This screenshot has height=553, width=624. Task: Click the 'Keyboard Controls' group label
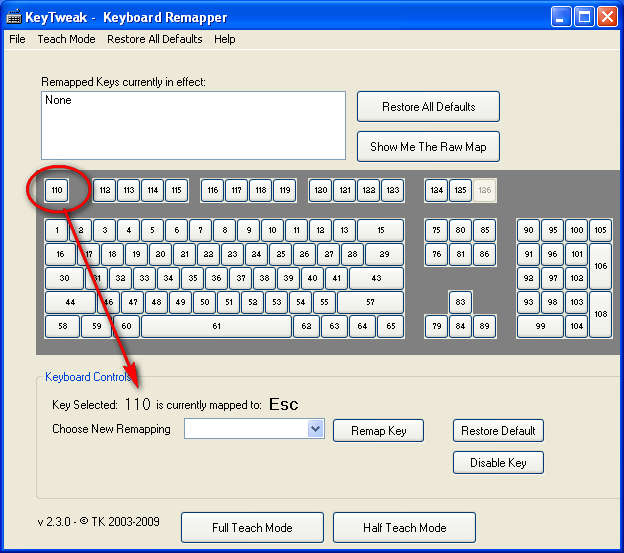tap(88, 377)
